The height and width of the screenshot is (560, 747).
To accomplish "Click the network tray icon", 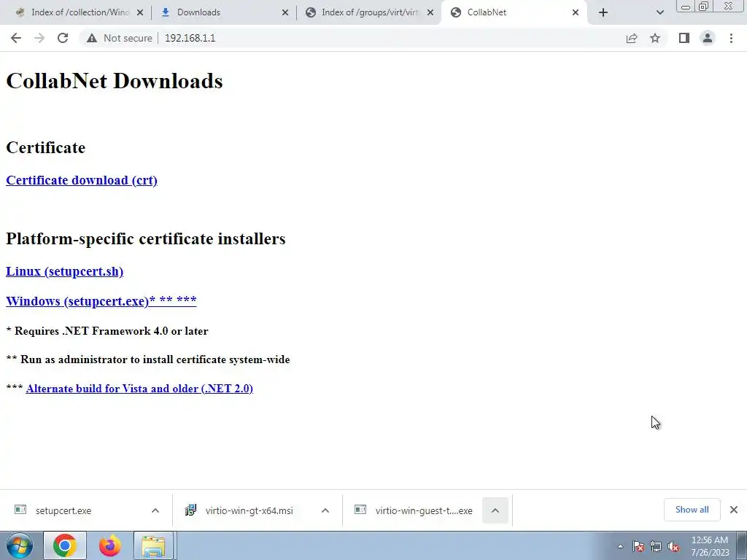I will pos(656,546).
